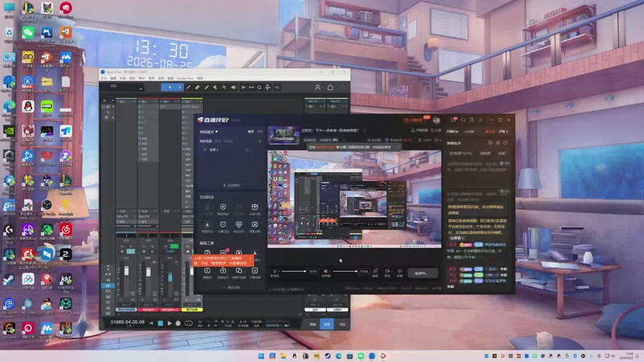The height and width of the screenshot is (362, 644).
Task: Open the Arrow tool options dropdown
Action: (x=180, y=88)
